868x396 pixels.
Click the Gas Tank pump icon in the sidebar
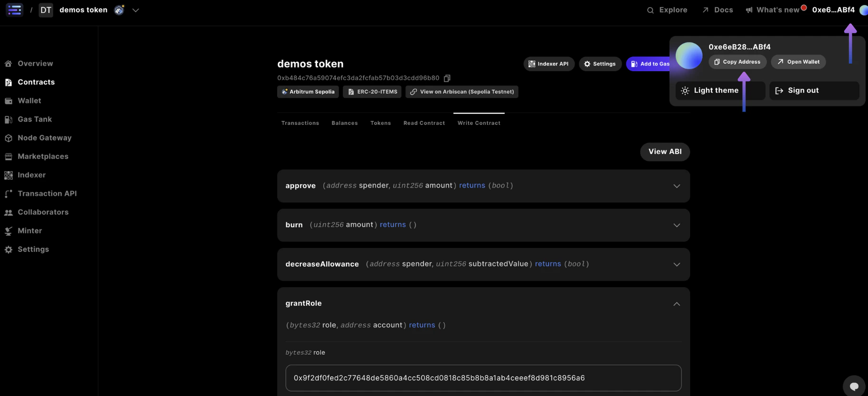[x=9, y=120]
